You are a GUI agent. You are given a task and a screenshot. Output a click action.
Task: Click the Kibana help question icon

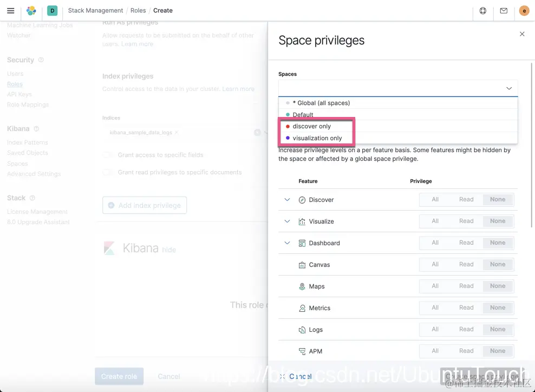coord(36,129)
